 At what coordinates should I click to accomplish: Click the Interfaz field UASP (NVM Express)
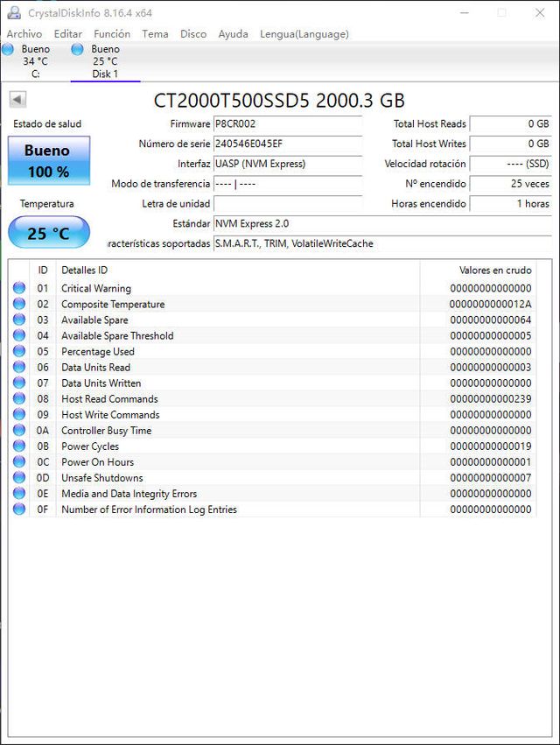[288, 164]
